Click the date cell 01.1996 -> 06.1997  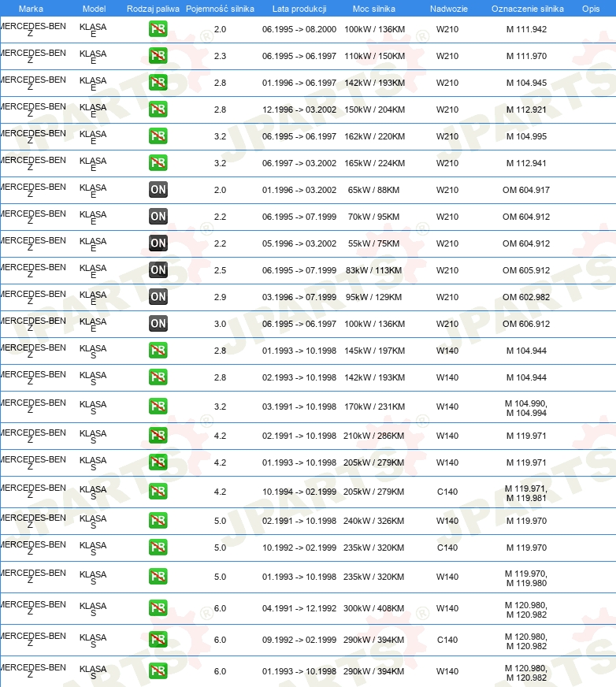pyautogui.click(x=299, y=83)
